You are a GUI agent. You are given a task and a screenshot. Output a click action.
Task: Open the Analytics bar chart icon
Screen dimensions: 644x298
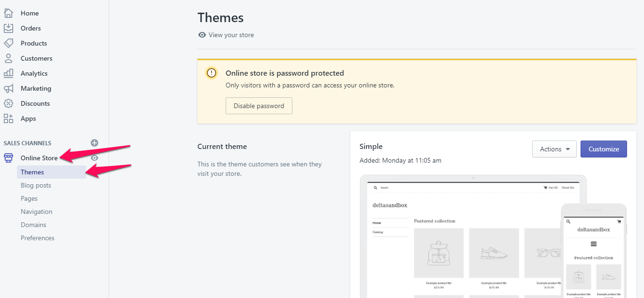coord(8,73)
